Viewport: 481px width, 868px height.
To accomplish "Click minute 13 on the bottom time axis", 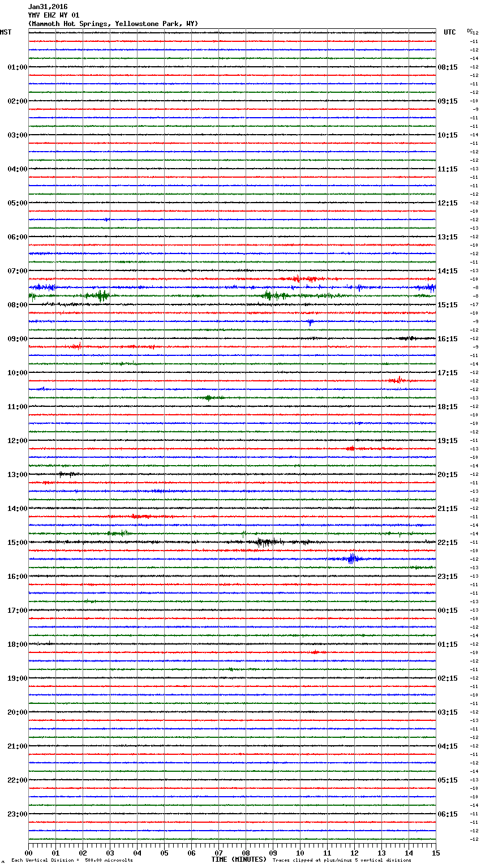I will pos(381,853).
